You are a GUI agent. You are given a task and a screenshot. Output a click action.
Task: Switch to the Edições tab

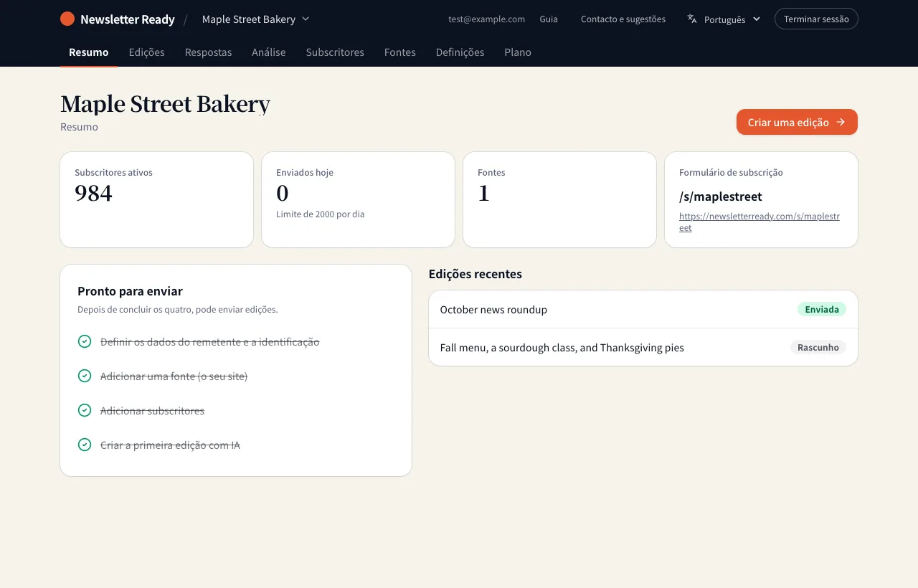click(146, 52)
